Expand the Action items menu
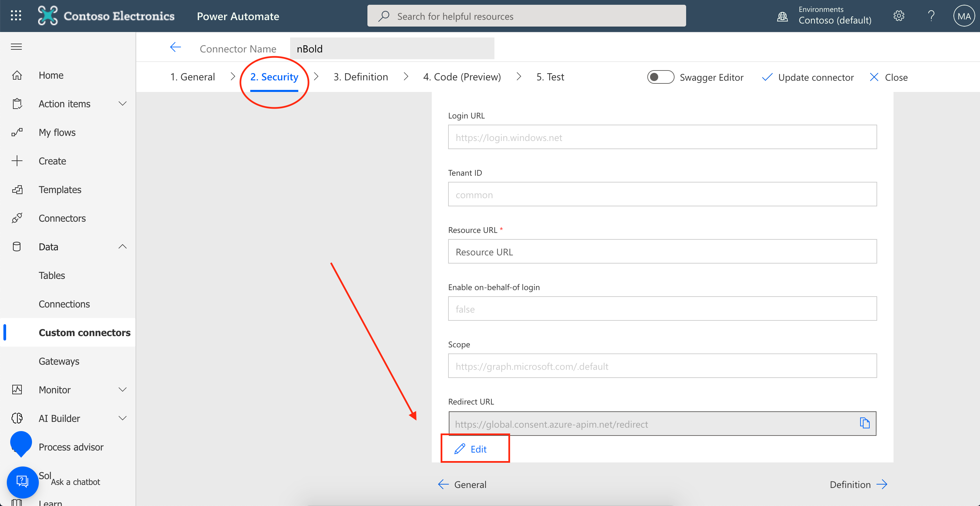Viewport: 980px width, 506px height. (x=123, y=104)
